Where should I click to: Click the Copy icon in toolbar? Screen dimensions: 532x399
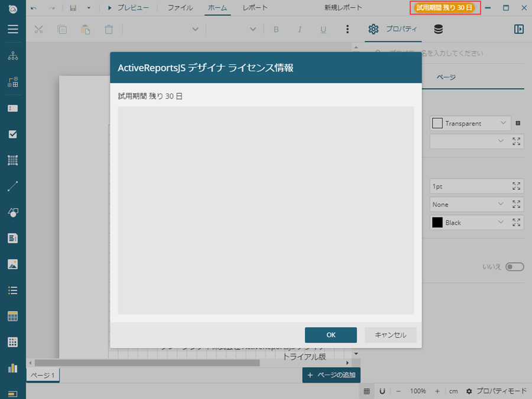pos(62,30)
